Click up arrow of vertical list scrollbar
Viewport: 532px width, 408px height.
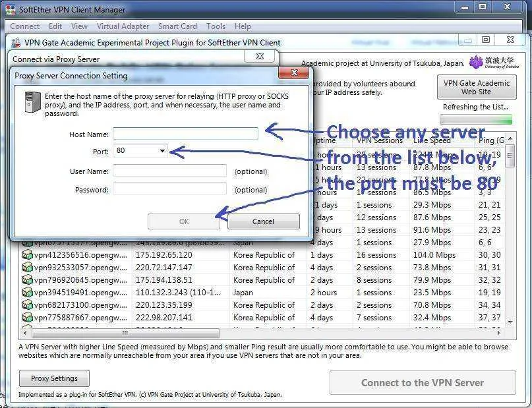[510, 138]
